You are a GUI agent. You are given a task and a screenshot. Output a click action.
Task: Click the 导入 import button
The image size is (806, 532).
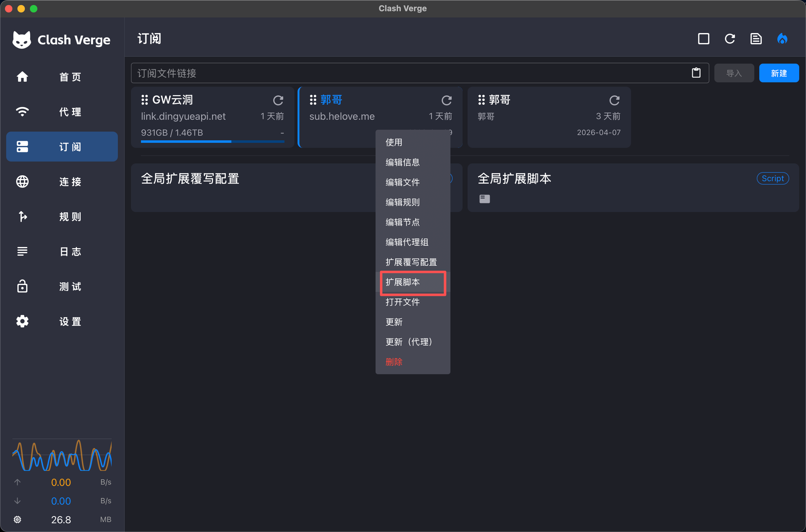point(734,73)
